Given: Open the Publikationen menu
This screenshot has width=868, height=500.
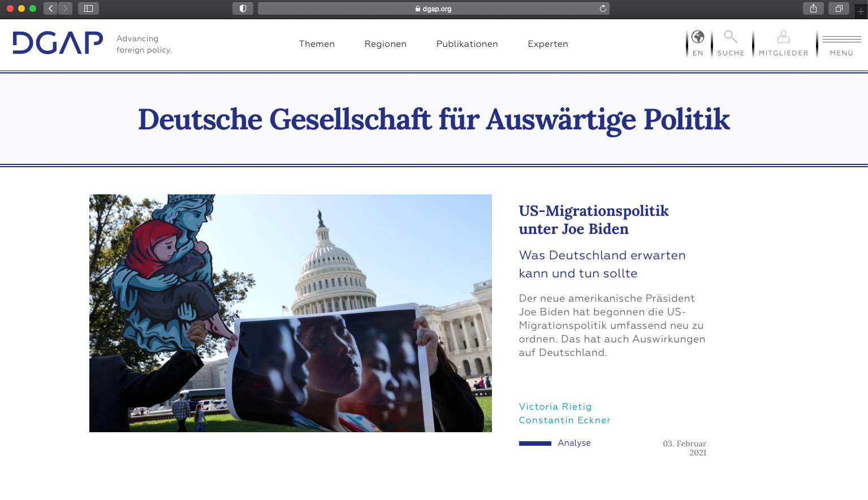Looking at the screenshot, I should tap(467, 44).
